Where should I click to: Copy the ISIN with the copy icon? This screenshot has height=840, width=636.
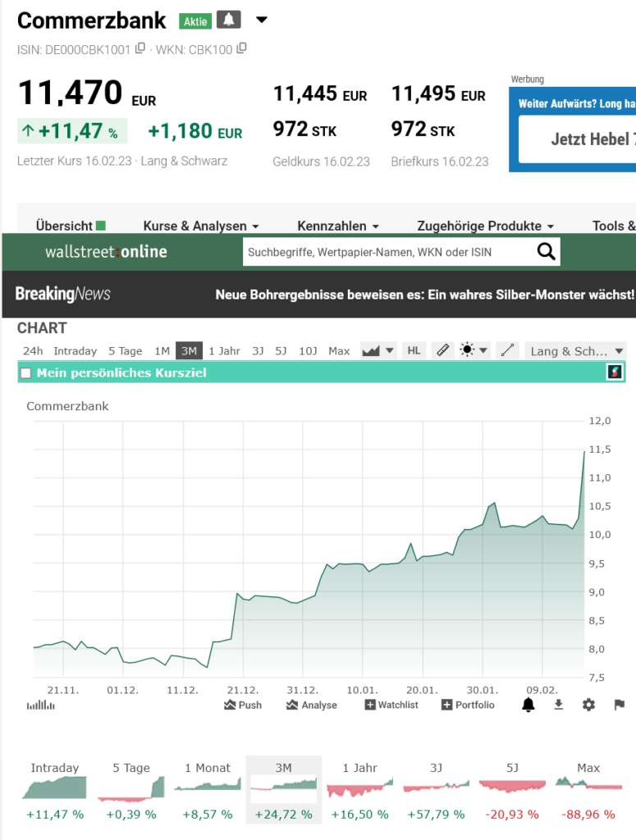pos(140,49)
